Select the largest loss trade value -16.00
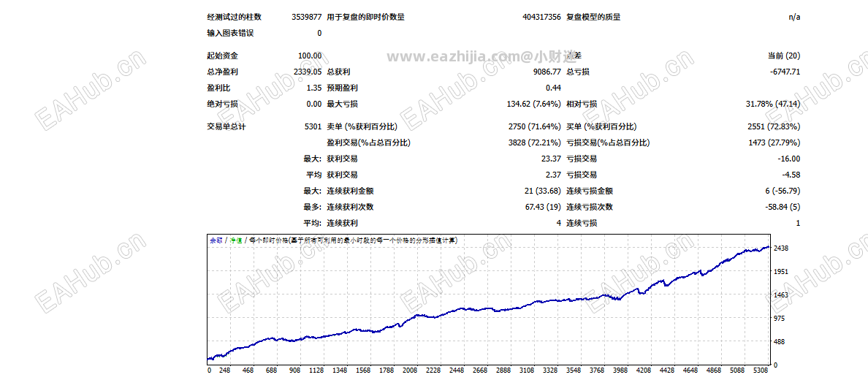The image size is (868, 380). pyautogui.click(x=789, y=159)
